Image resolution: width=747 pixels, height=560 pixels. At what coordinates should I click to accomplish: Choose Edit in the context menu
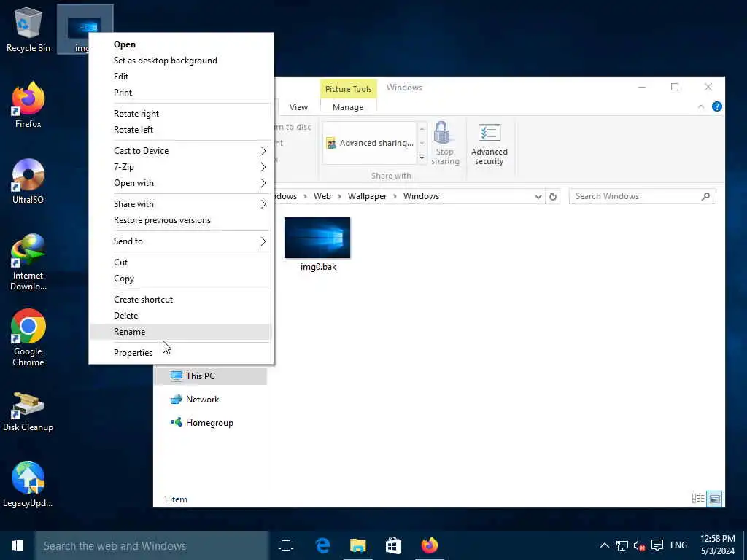coord(181,77)
